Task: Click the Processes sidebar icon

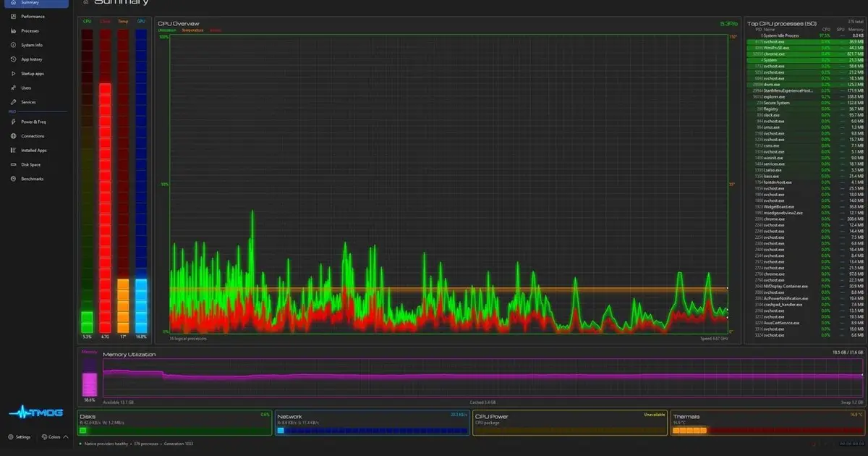Action: (14, 30)
